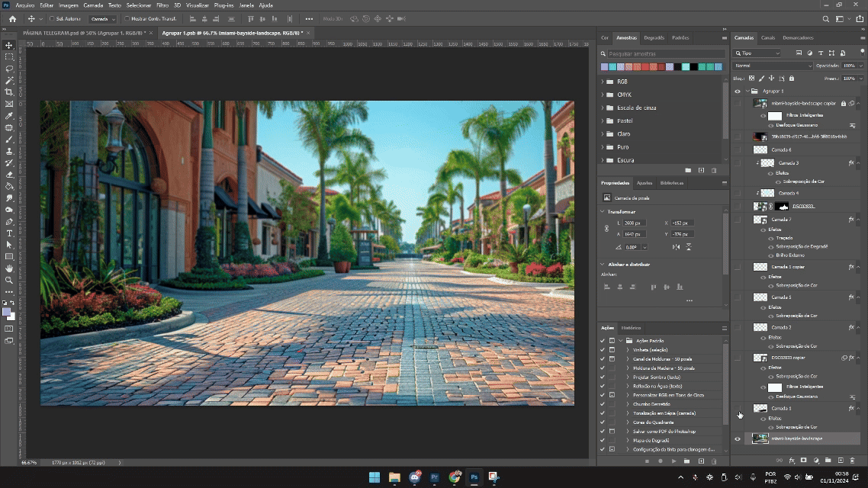The image size is (868, 488).
Task: Uncheck Vinheta (seleção) action
Action: point(603,350)
